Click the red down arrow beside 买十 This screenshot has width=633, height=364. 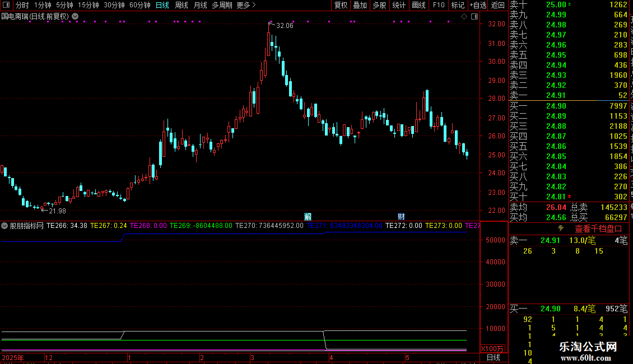tap(570, 197)
